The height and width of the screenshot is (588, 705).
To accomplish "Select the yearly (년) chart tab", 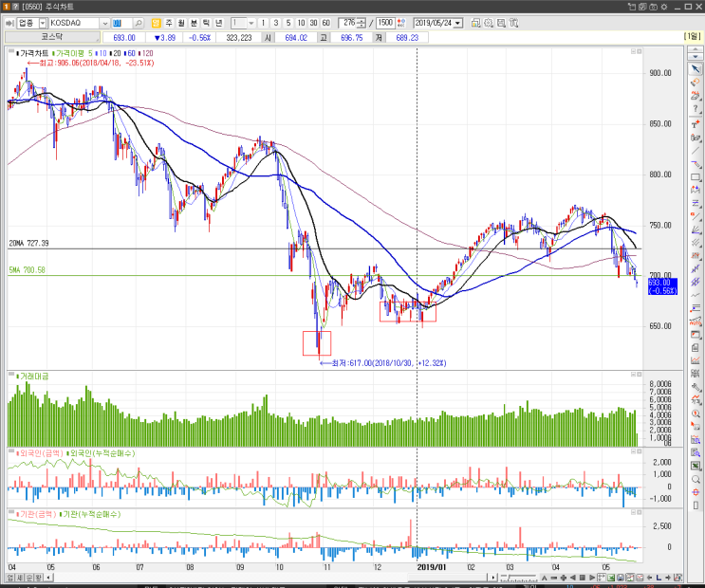I will tap(219, 23).
